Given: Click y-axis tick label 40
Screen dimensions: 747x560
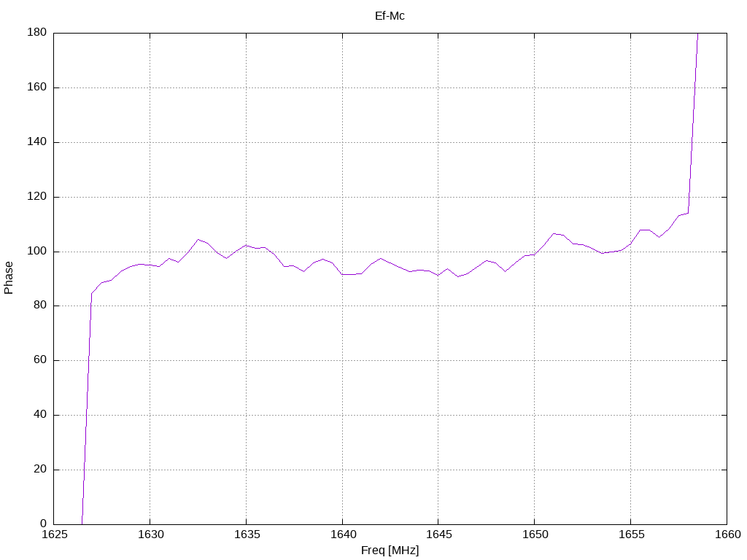Looking at the screenshot, I should click(40, 415).
